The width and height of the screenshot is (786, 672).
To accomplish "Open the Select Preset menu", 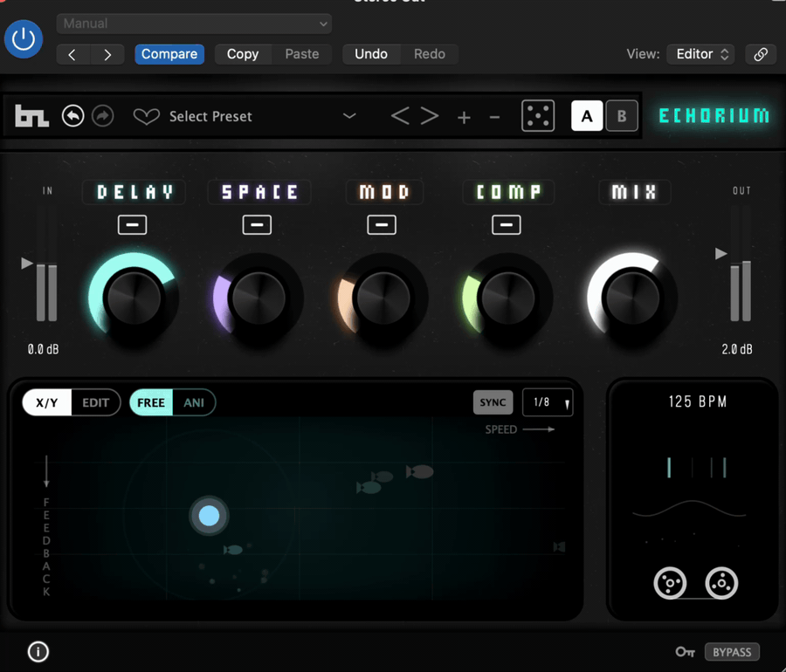I will click(x=210, y=117).
